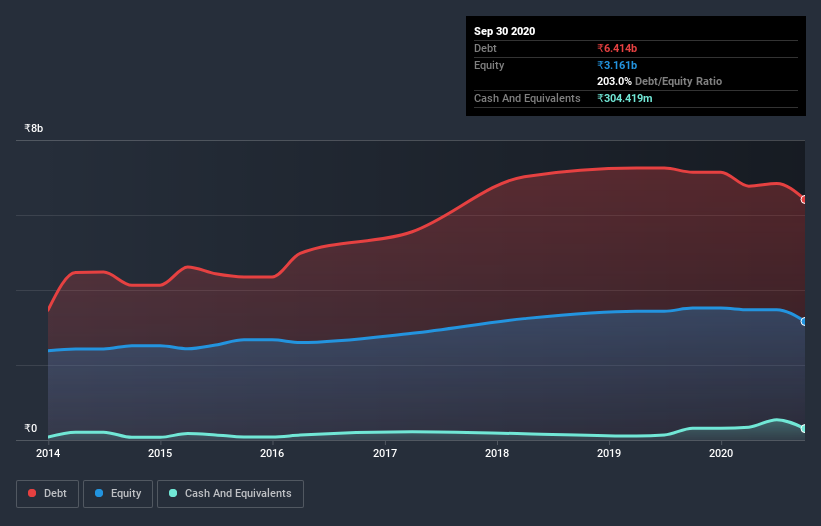This screenshot has width=821, height=526.
Task: Click the ₹6.414b debt value
Action: point(617,48)
